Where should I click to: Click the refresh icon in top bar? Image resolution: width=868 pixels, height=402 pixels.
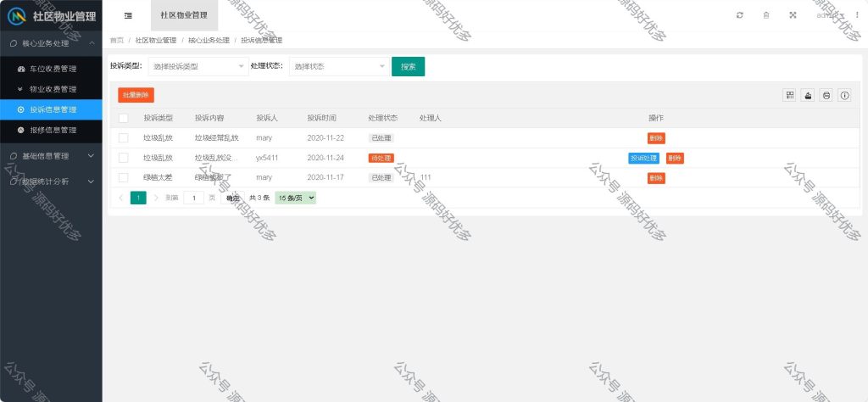tap(739, 15)
